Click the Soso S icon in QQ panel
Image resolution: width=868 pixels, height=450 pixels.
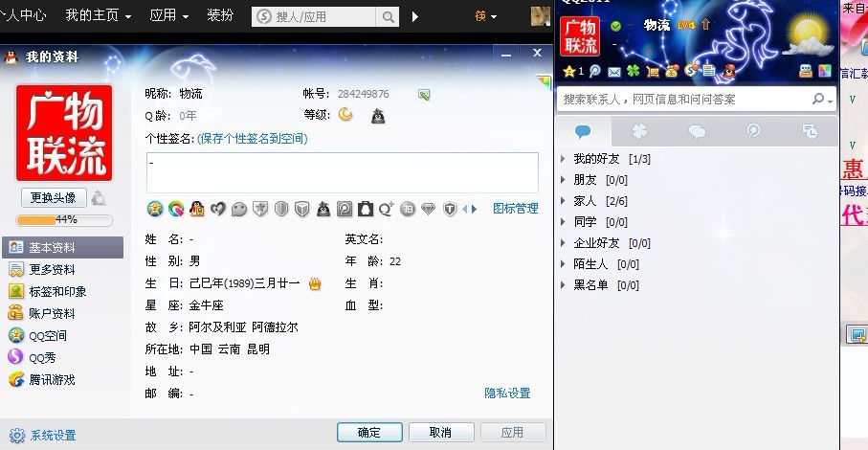(x=690, y=70)
